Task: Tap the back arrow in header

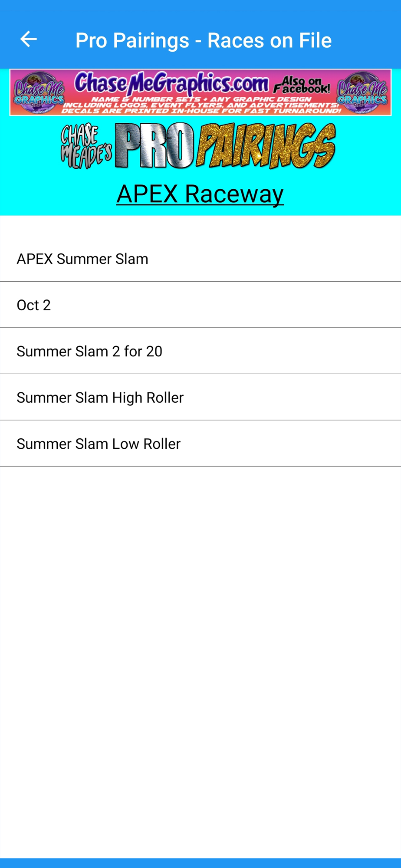Action: coord(29,39)
